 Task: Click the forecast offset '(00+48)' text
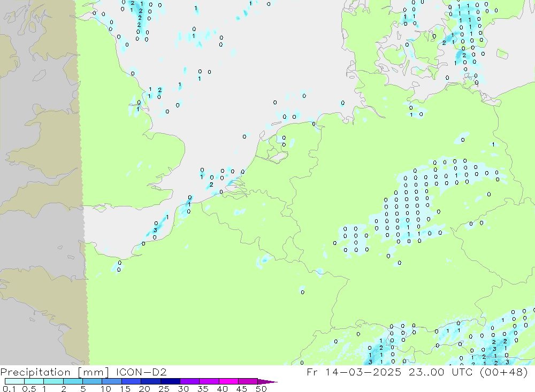[x=503, y=372]
